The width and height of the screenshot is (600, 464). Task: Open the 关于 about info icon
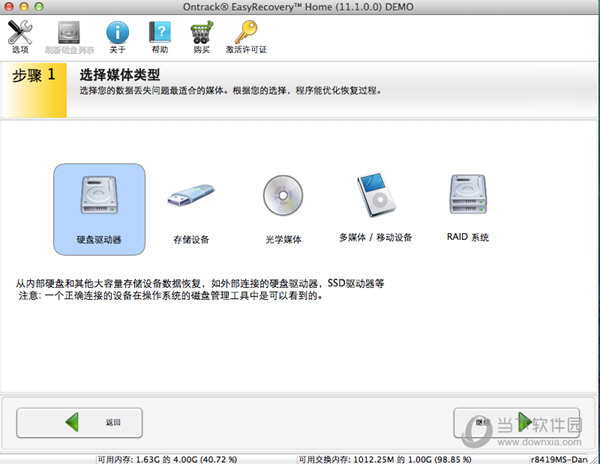[117, 37]
